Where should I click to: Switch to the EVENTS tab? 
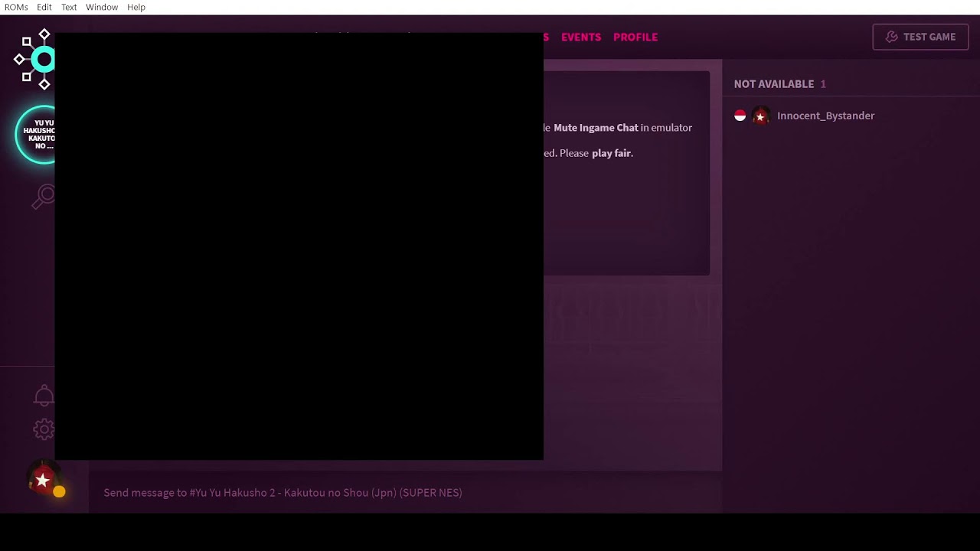click(581, 37)
